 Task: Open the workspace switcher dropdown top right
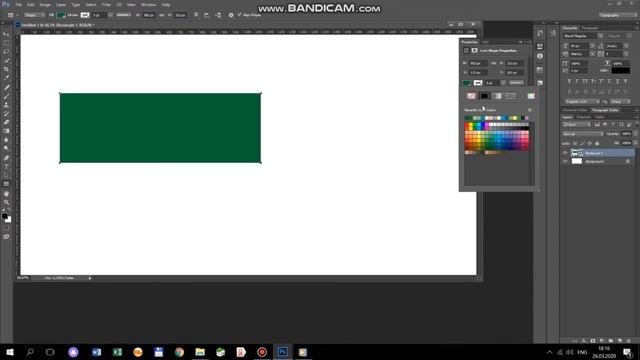617,15
